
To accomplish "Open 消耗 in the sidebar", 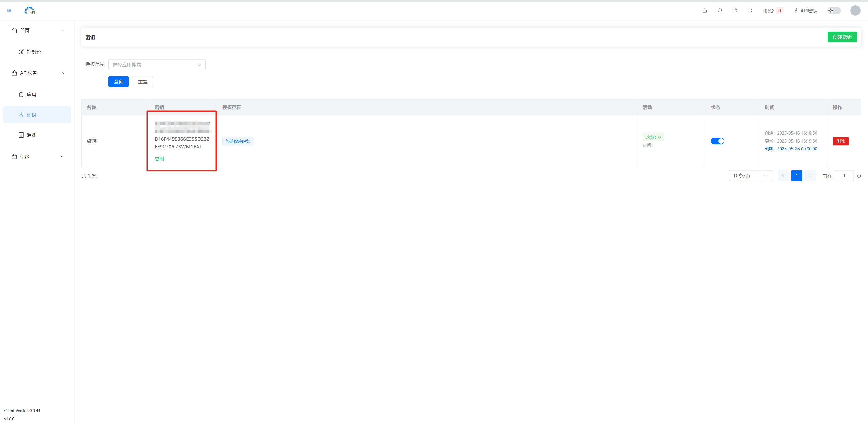I will (31, 135).
